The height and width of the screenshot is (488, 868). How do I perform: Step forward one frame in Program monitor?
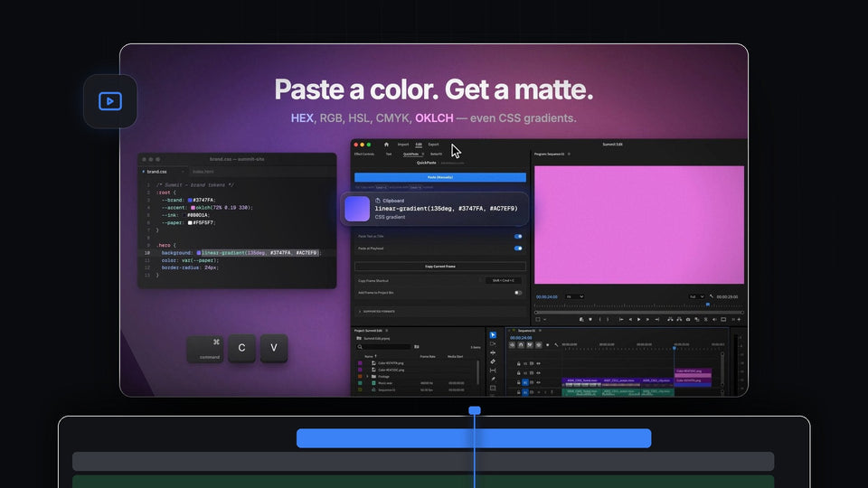647,319
